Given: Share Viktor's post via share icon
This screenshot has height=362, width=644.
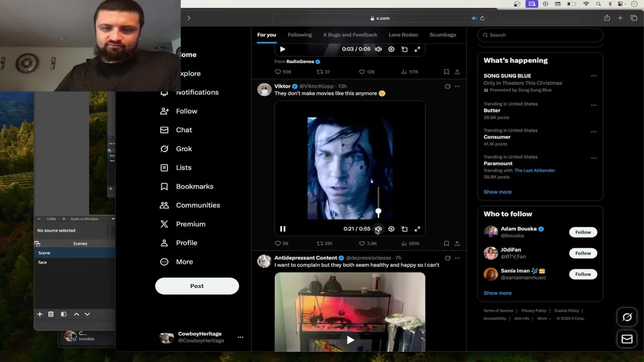Looking at the screenshot, I should pos(457,243).
